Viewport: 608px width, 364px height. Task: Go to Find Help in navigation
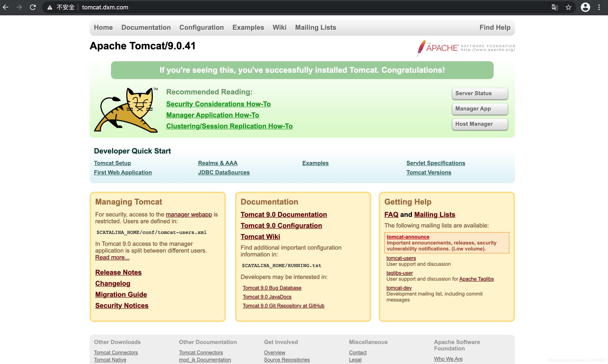coord(495,27)
